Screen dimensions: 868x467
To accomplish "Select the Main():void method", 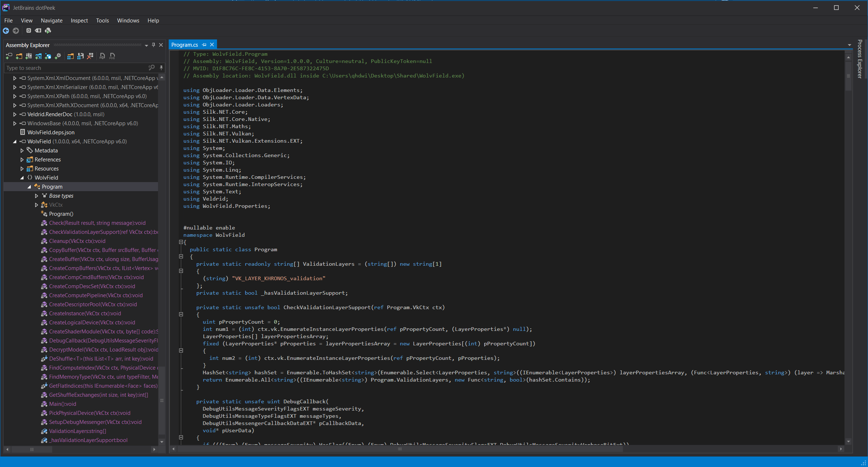I will [63, 404].
